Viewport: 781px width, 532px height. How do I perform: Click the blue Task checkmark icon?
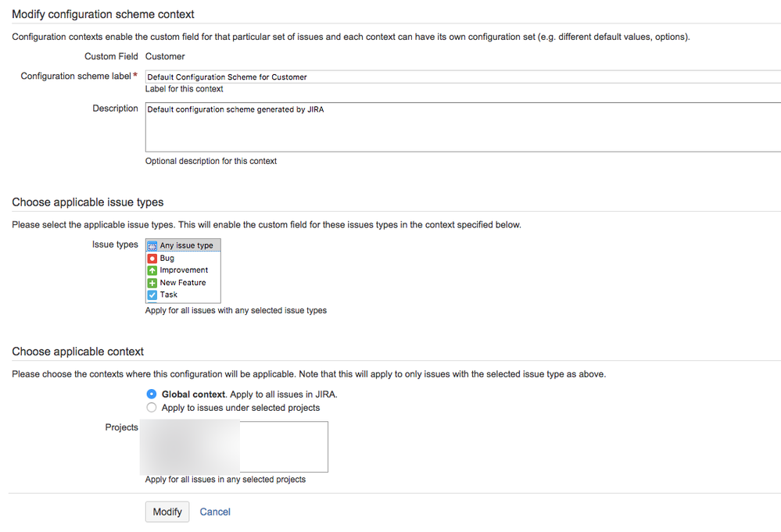152,295
